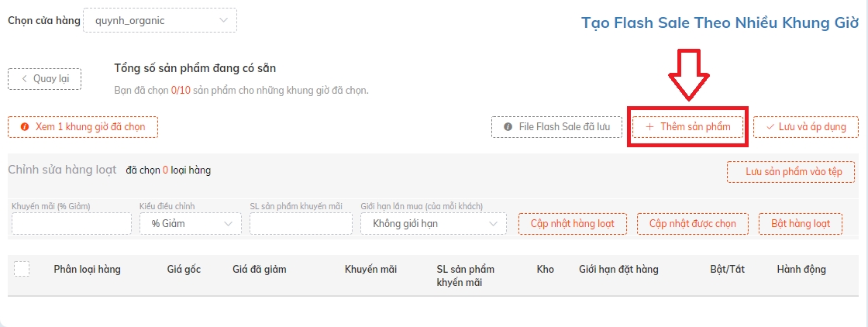The image size is (868, 327).
Task: Focus the Khuyến mãi (% Giảm) input field
Action: pos(71,223)
